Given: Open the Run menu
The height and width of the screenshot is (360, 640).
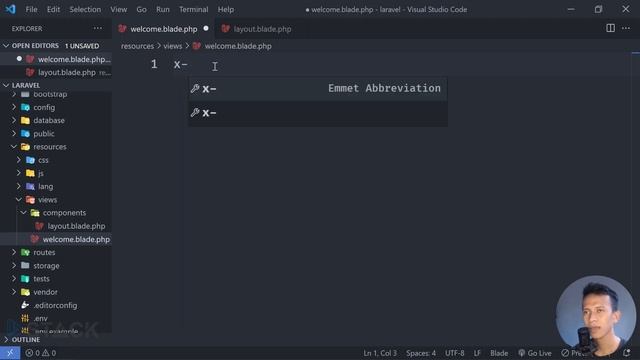Looking at the screenshot, I should (x=162, y=9).
